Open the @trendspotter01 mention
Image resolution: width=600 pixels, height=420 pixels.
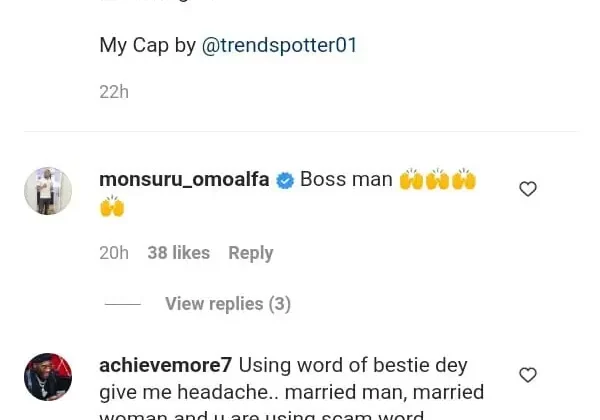click(279, 45)
